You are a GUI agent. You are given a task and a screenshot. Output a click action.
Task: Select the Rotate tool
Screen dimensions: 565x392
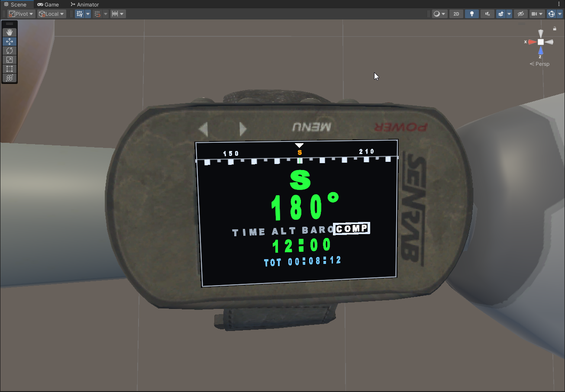click(10, 51)
